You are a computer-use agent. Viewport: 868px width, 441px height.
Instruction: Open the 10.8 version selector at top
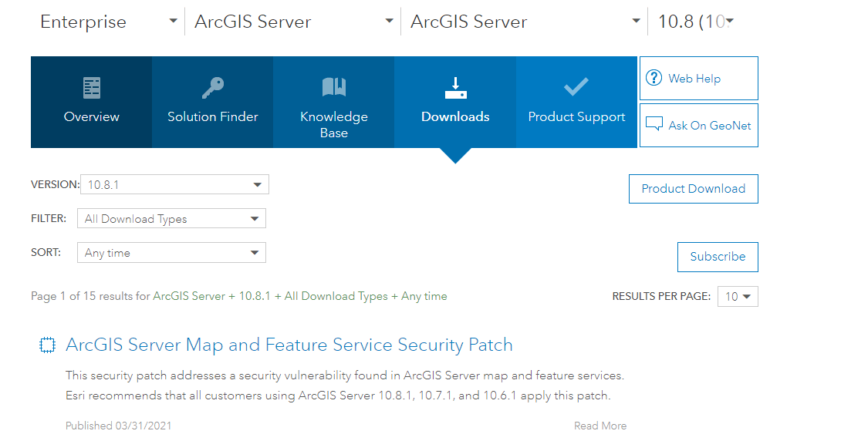pos(695,22)
